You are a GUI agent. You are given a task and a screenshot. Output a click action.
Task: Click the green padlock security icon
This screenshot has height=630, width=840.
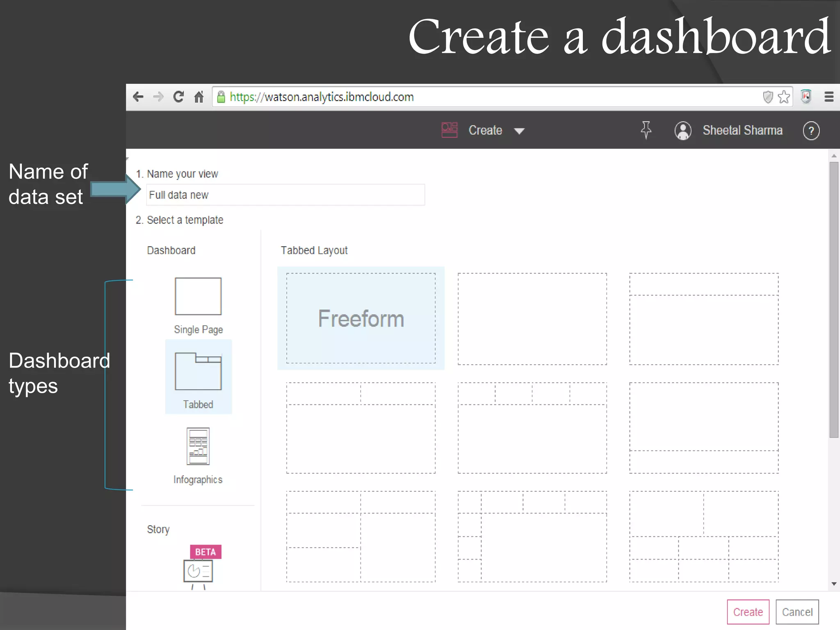tap(221, 97)
